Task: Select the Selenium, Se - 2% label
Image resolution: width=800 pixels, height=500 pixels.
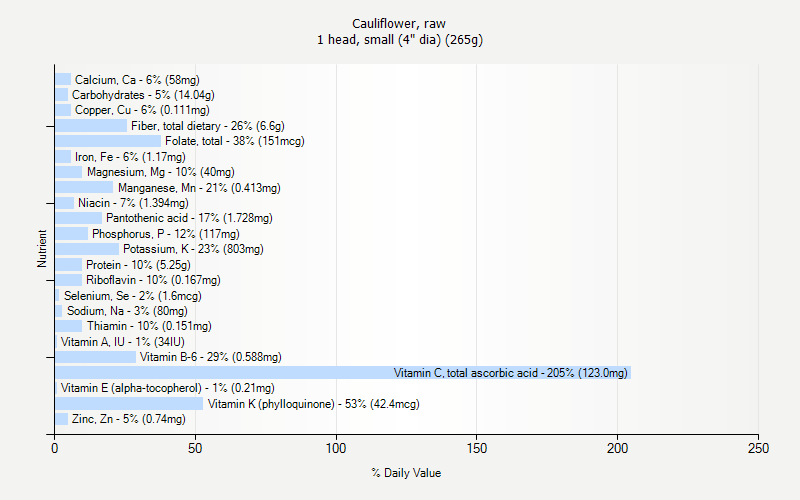Action: point(133,296)
